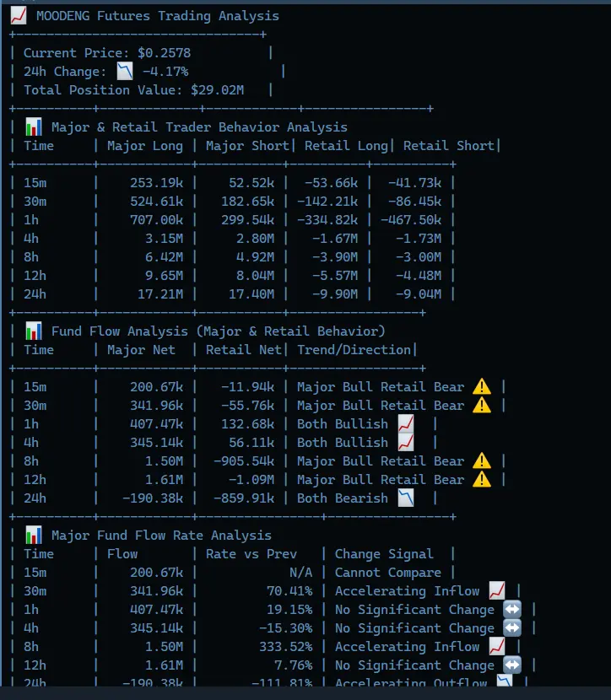
Task: Select the -3.90M Retail Long value
Action: (335, 256)
